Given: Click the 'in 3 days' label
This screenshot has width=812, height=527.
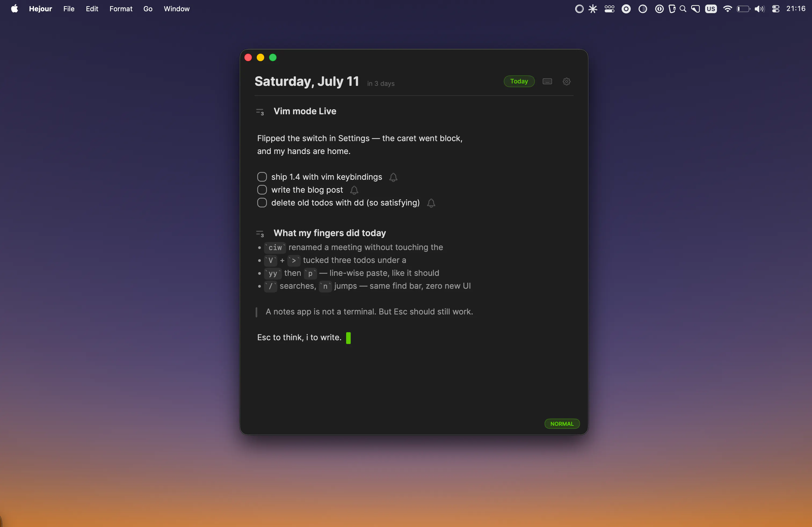Looking at the screenshot, I should tap(381, 83).
